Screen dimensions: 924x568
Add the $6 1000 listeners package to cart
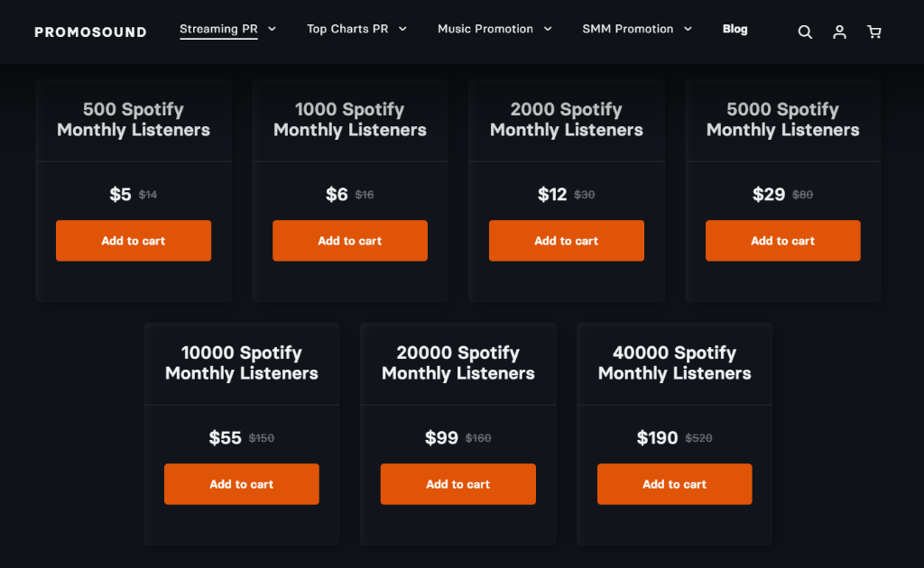350,241
